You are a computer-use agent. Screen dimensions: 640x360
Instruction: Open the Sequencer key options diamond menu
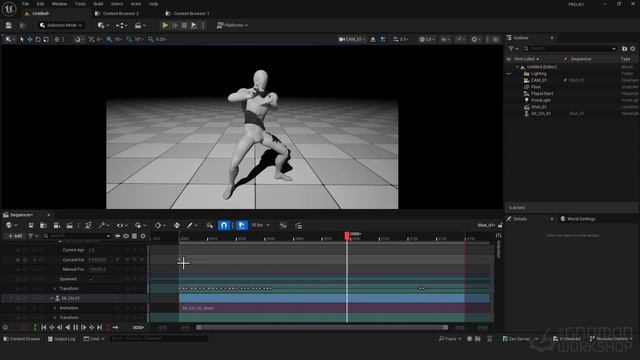(x=160, y=225)
